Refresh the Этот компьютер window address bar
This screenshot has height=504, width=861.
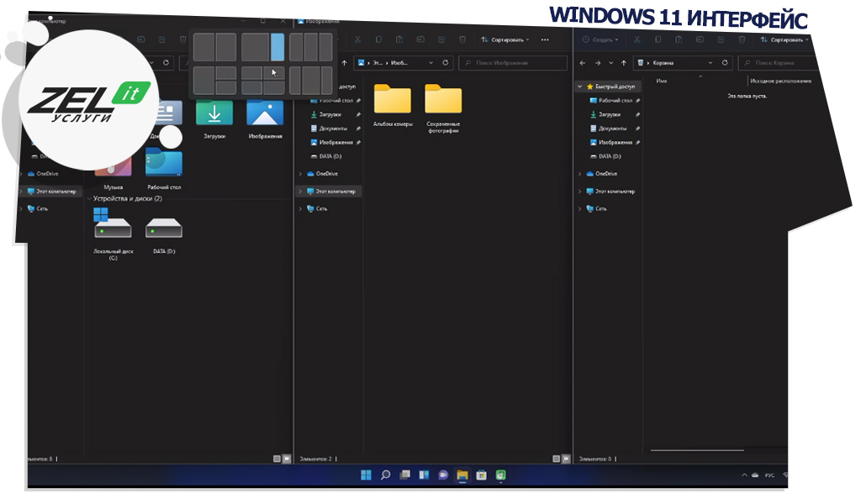click(166, 63)
